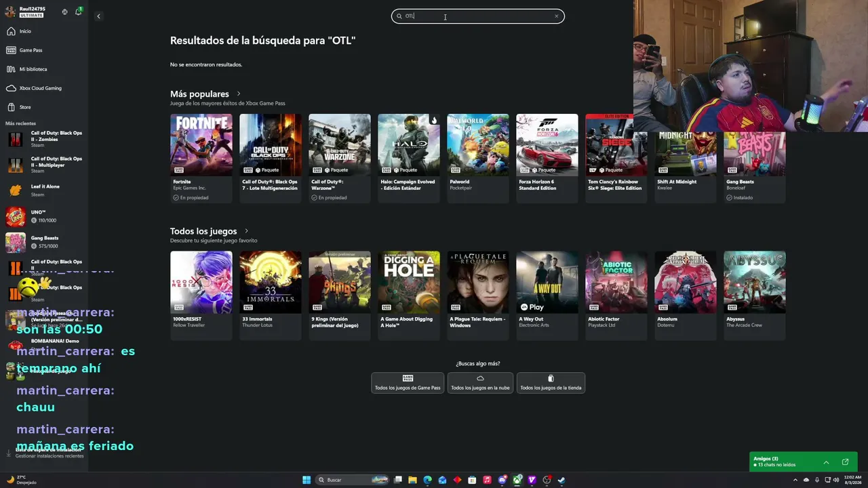Open the Absolum game card
The image size is (868, 488).
click(x=685, y=295)
